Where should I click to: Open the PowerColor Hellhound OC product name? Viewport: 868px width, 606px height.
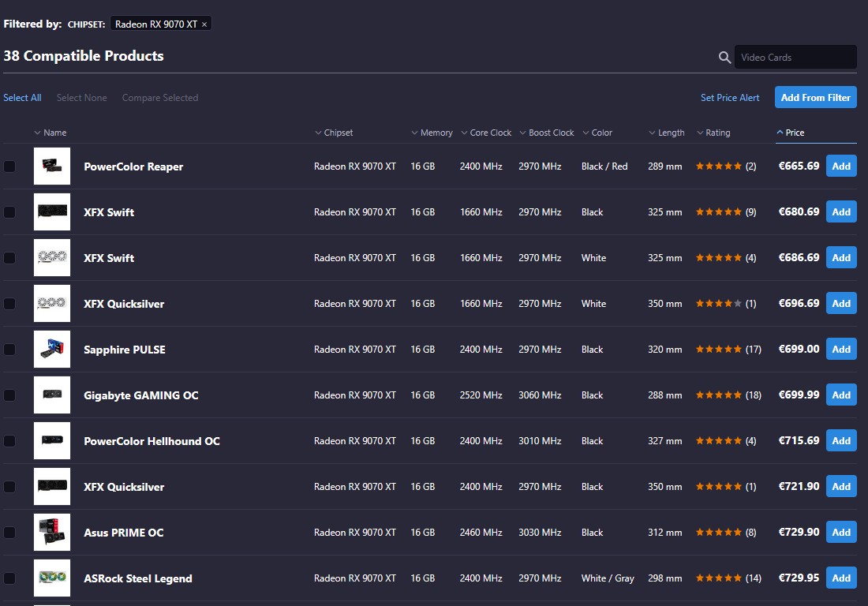[x=152, y=441]
